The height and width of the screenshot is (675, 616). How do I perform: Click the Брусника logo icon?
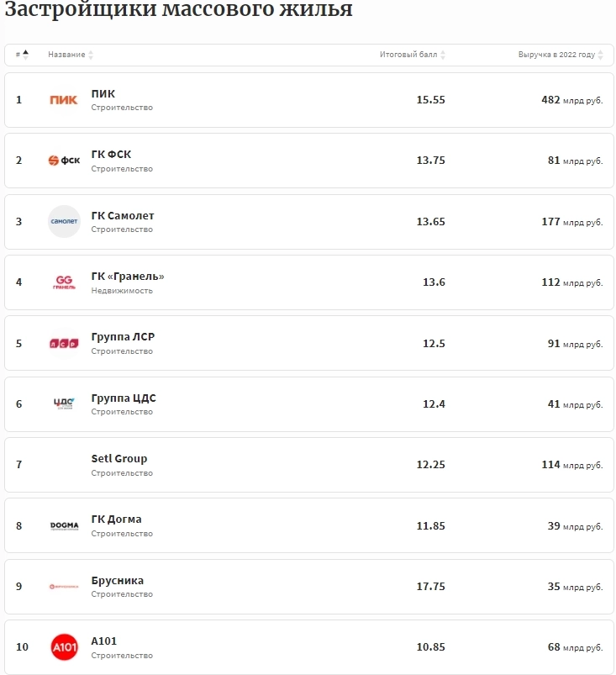click(64, 586)
